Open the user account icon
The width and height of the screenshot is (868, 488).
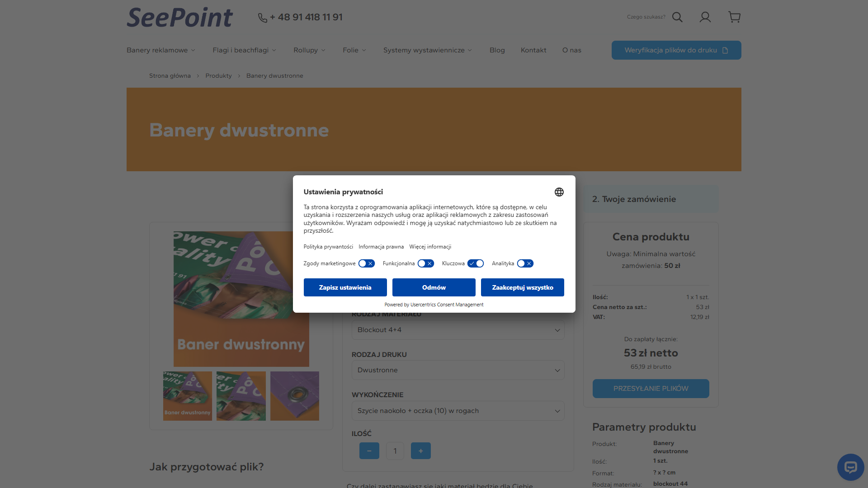point(705,17)
